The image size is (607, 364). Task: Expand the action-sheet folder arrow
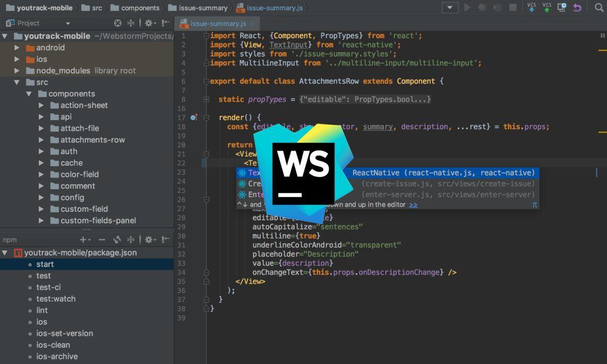point(41,105)
